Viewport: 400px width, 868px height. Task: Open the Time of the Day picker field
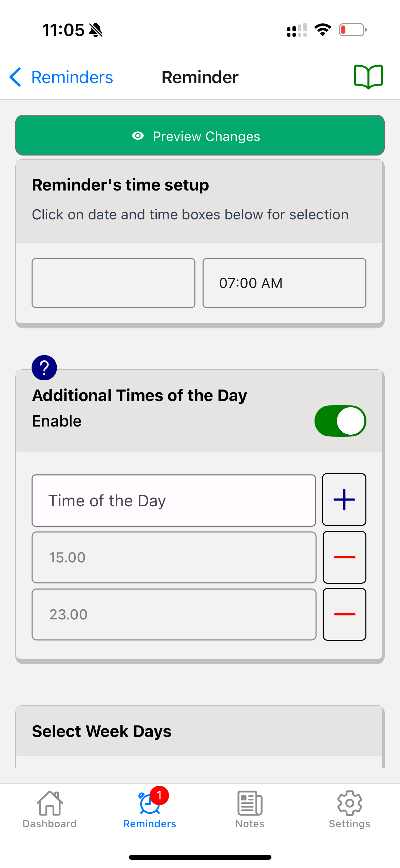[x=174, y=501]
